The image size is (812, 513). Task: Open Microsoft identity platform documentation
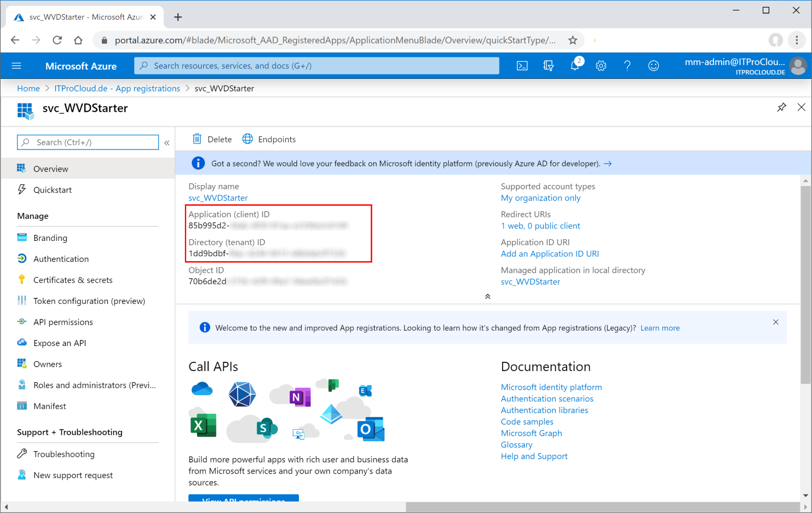(x=551, y=387)
